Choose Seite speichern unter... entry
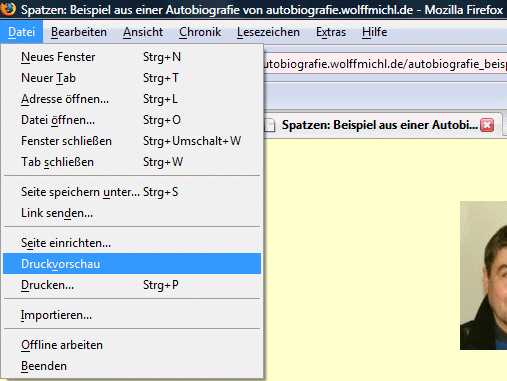Viewport: 507px width, 381px height. point(132,192)
